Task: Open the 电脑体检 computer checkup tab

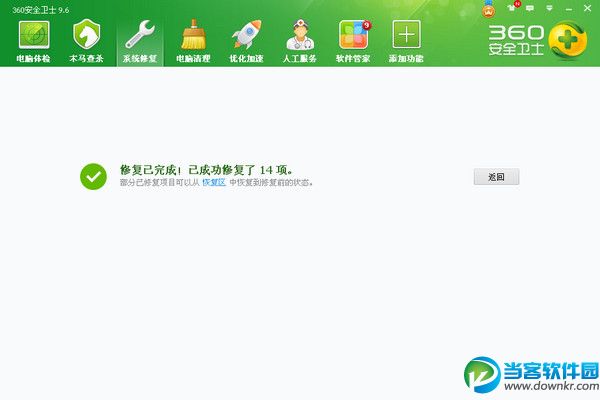Action: (x=33, y=41)
